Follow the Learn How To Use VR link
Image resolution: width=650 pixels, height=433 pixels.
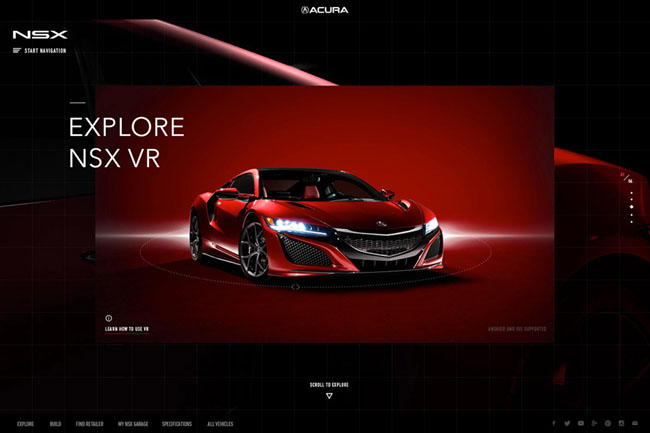127,329
